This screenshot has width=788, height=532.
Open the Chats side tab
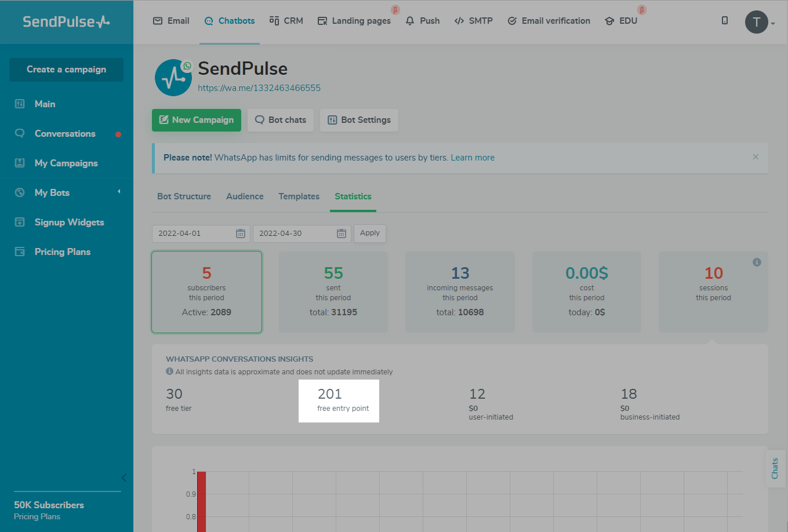coord(775,468)
